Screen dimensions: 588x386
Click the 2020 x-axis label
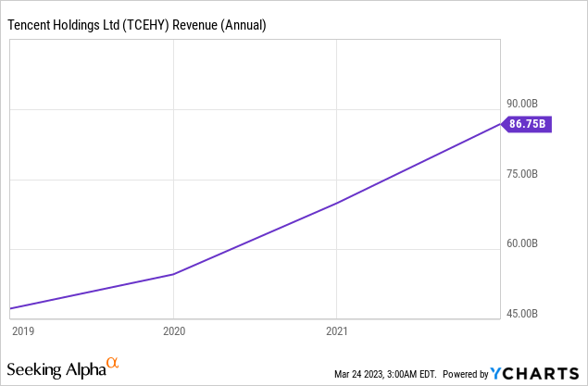(174, 331)
